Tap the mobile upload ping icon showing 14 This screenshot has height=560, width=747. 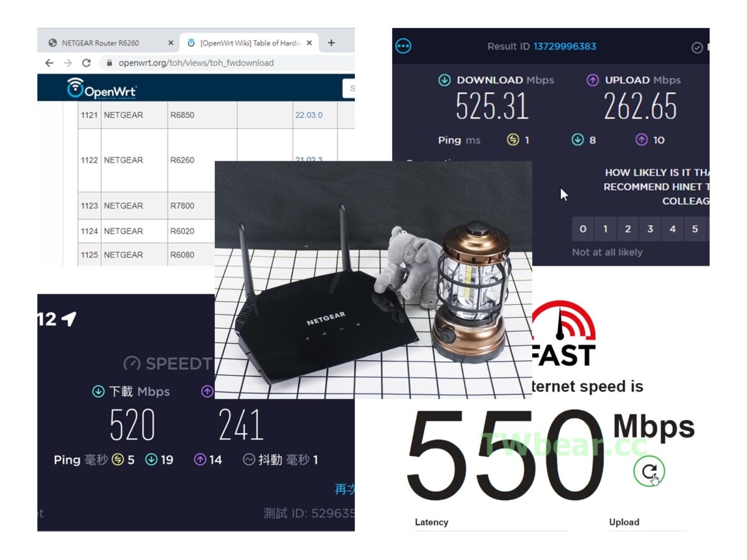200,460
